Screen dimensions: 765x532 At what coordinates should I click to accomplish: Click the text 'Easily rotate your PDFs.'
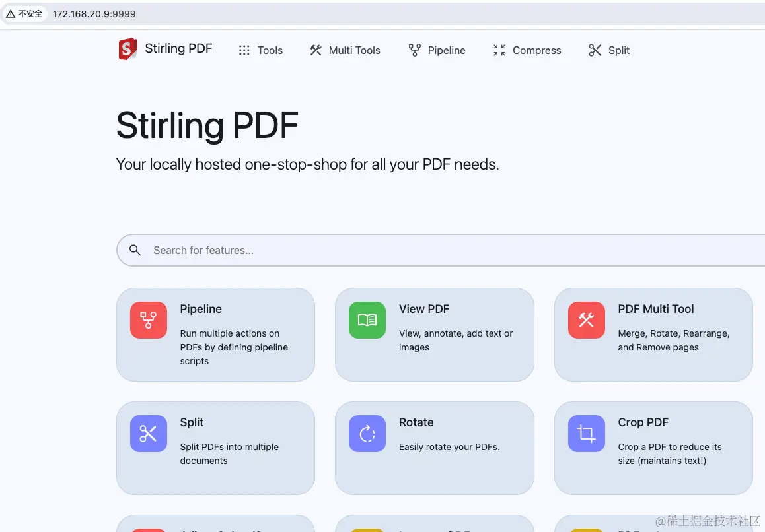(449, 447)
